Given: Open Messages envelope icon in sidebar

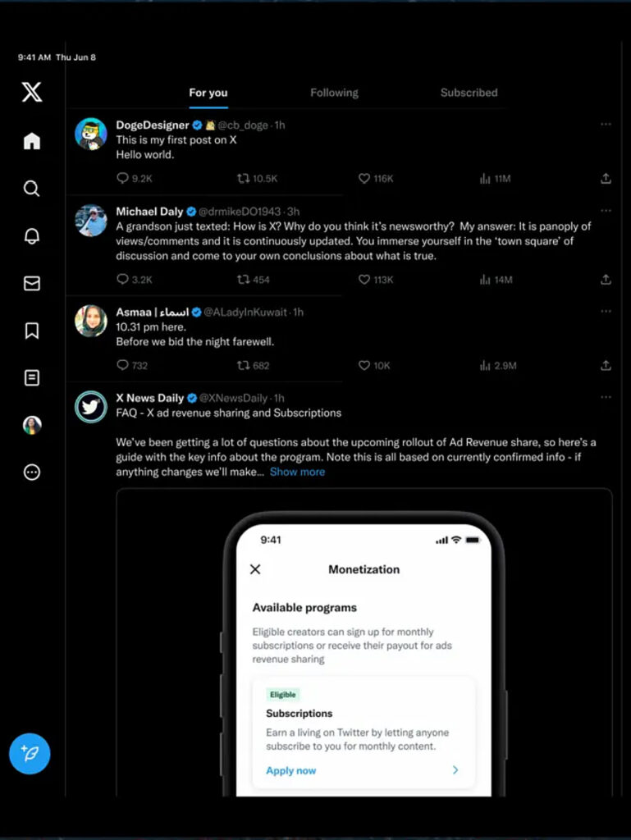Looking at the screenshot, I should tap(32, 283).
